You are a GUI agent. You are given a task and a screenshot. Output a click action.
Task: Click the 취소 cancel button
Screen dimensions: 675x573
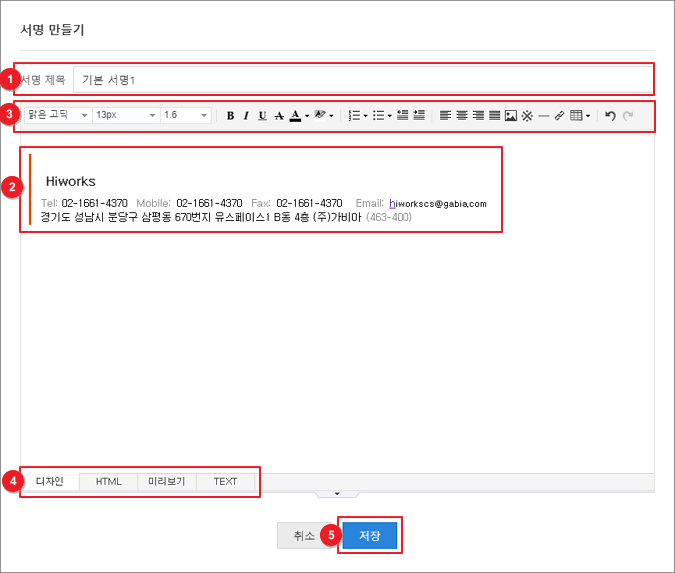coord(303,536)
